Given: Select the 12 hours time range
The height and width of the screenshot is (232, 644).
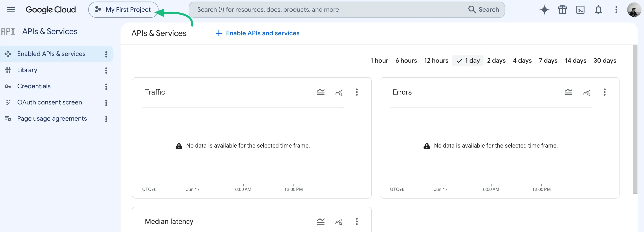Looking at the screenshot, I should tap(436, 60).
